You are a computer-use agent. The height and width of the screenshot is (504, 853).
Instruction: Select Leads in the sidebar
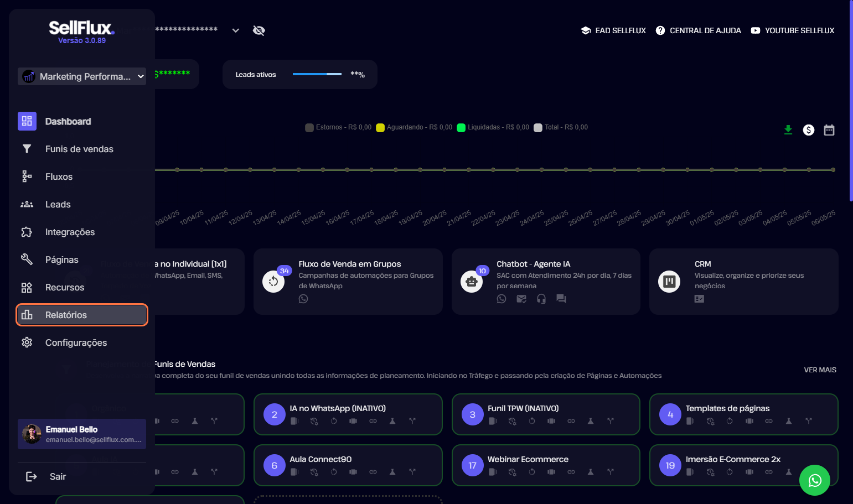click(x=82, y=204)
